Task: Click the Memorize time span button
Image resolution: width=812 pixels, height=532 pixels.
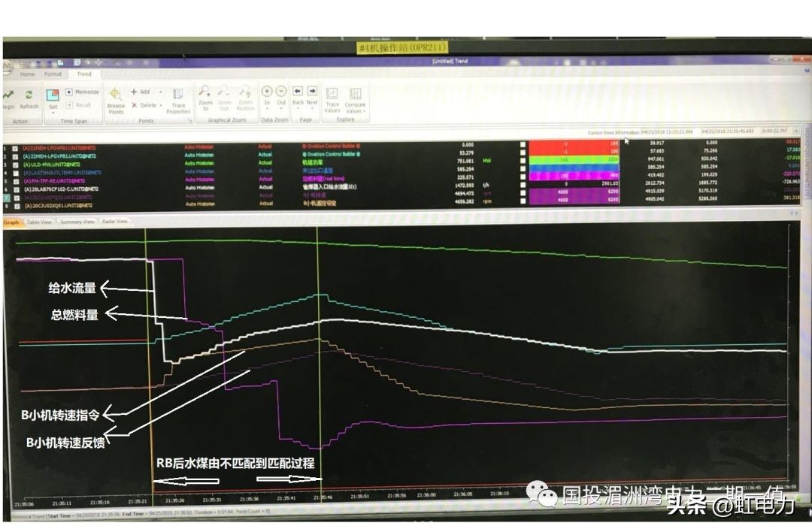Action: point(83,92)
